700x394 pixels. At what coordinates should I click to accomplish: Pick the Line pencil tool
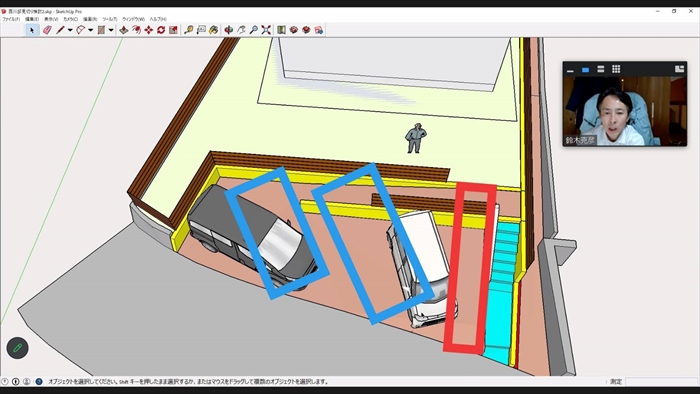pos(60,30)
